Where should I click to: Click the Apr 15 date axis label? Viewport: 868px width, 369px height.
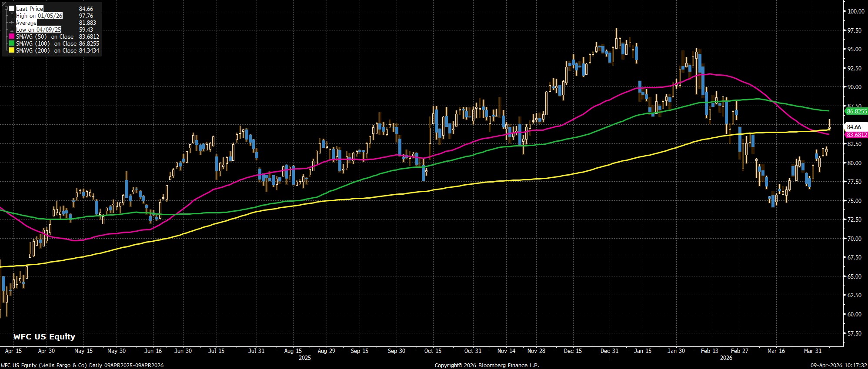point(13,351)
